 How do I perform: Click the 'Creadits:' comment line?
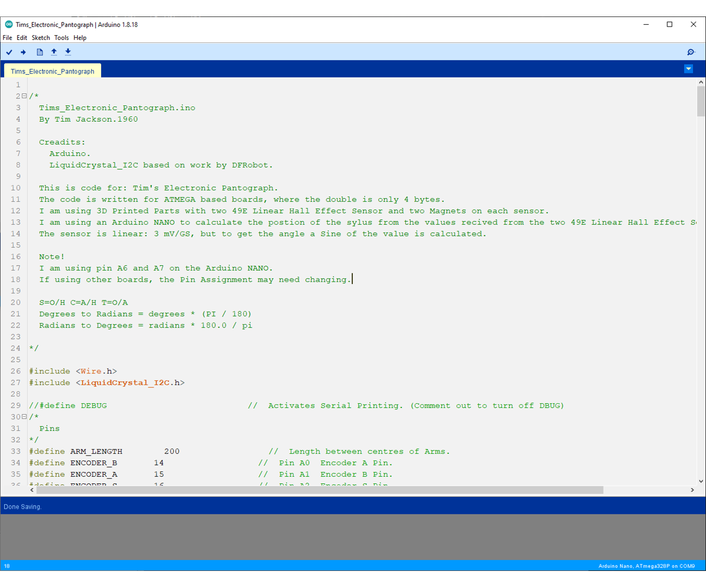click(x=62, y=142)
